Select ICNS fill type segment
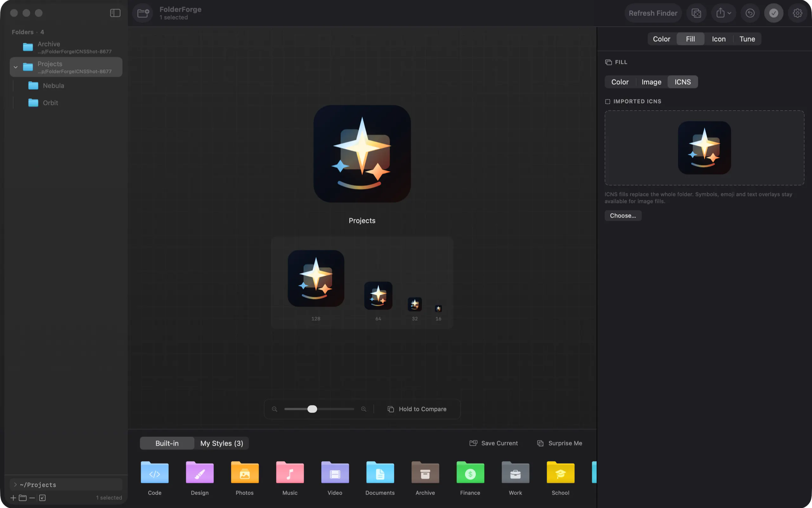 click(x=683, y=82)
